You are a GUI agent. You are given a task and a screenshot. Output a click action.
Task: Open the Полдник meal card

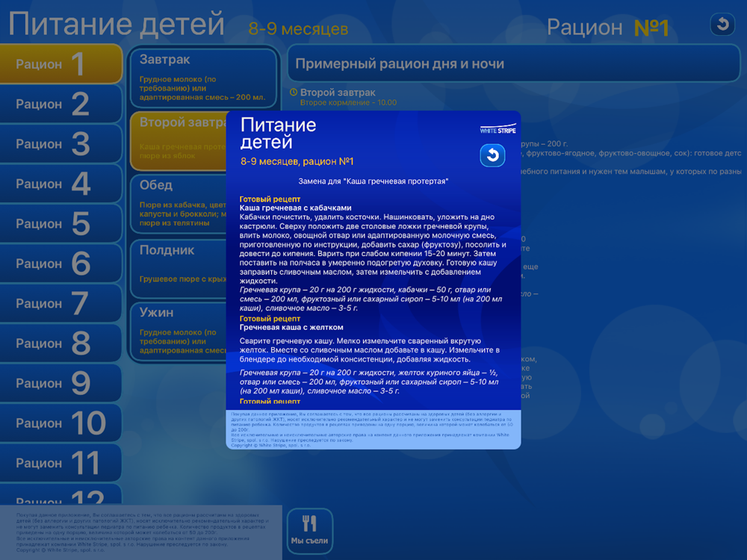click(179, 269)
